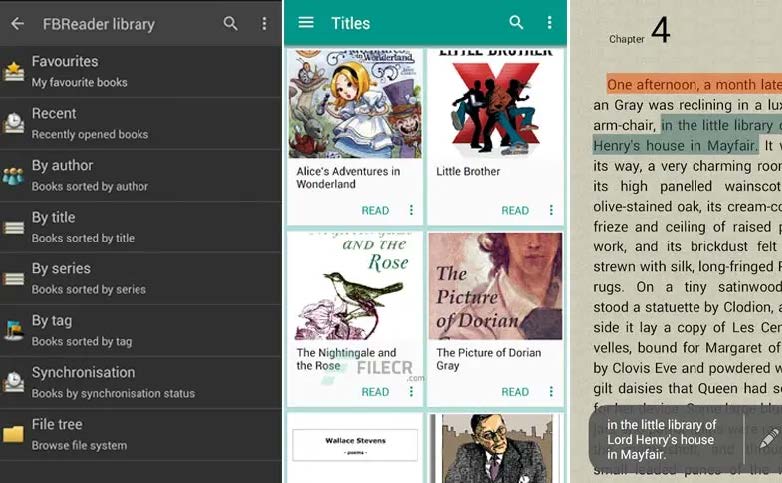782x483 pixels.
Task: Open options for Alice's Adventures in Wonderland
Action: point(411,210)
